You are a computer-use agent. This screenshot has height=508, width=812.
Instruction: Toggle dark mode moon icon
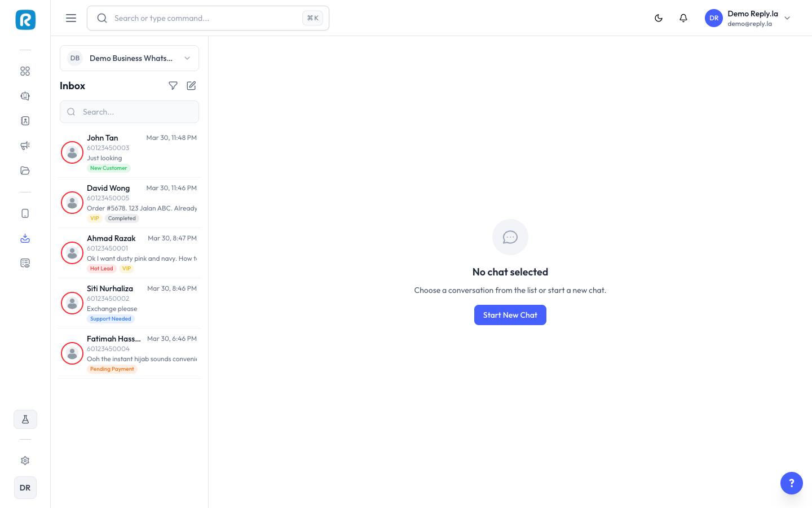pyautogui.click(x=659, y=18)
